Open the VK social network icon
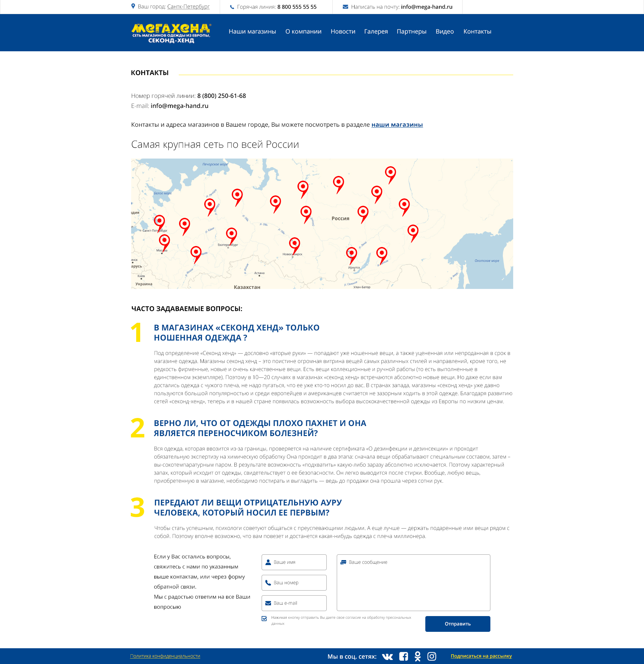Screen dimensions: 644x664 coord(387,657)
